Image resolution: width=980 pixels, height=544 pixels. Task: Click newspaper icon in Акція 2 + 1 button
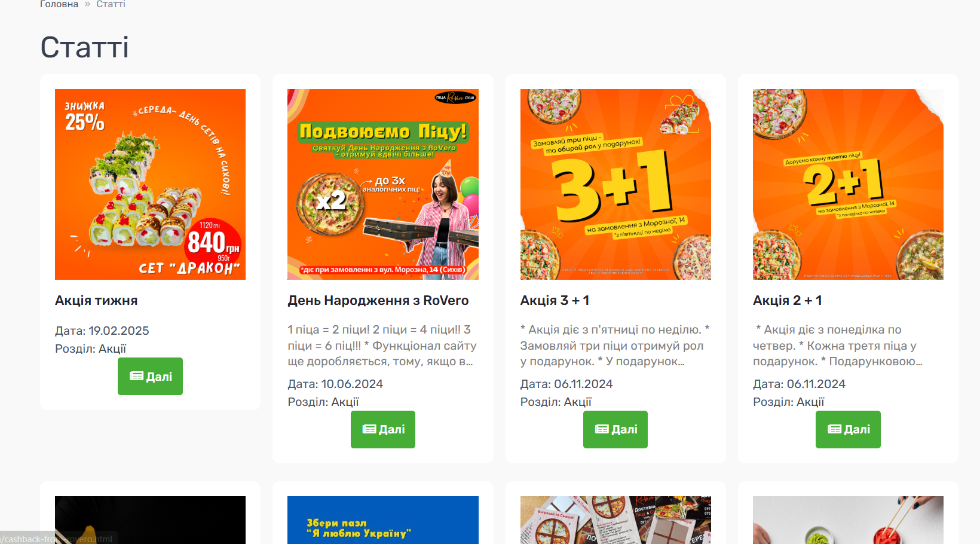click(x=834, y=429)
